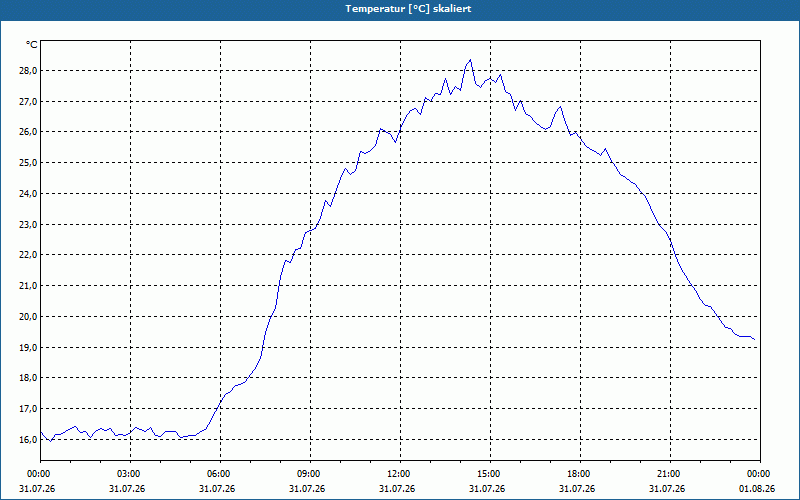Click the curve's start point at 00:00
Image resolution: width=800 pixels, height=500 pixels.
click(x=41, y=432)
